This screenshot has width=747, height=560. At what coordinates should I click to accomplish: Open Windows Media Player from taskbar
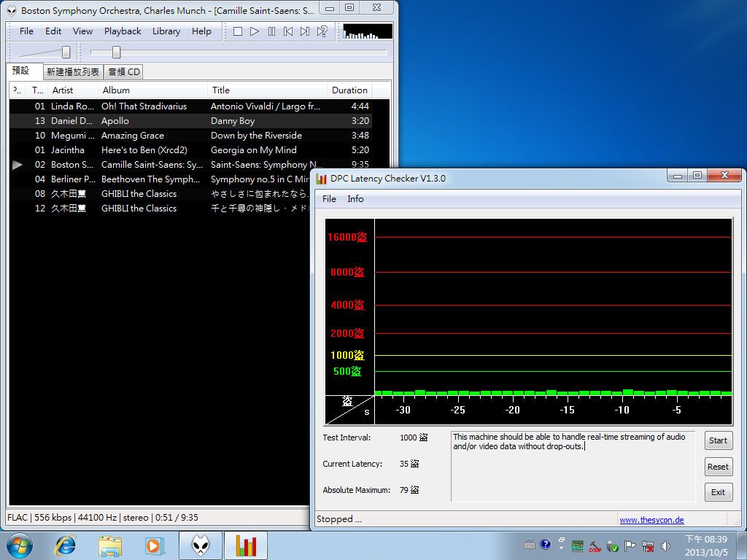pos(155,545)
